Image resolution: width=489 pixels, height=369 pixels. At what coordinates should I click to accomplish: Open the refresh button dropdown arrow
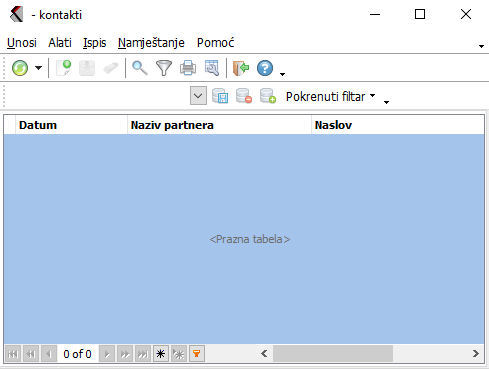[39, 68]
